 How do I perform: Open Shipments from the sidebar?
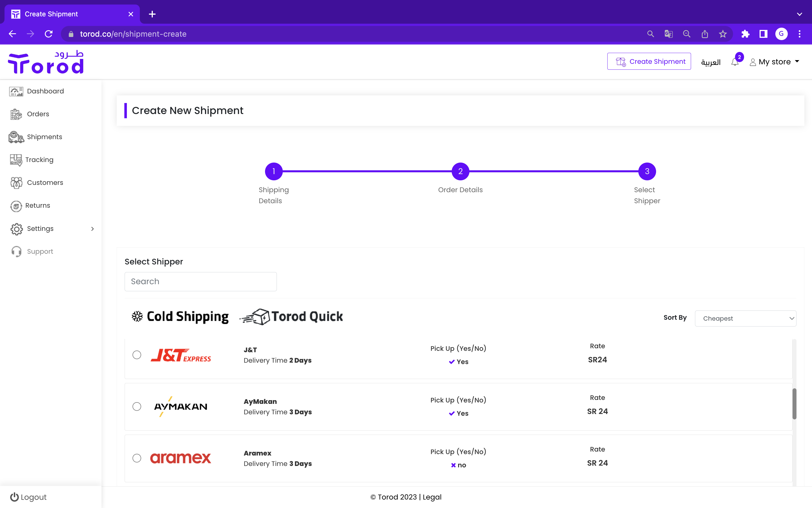pos(45,137)
